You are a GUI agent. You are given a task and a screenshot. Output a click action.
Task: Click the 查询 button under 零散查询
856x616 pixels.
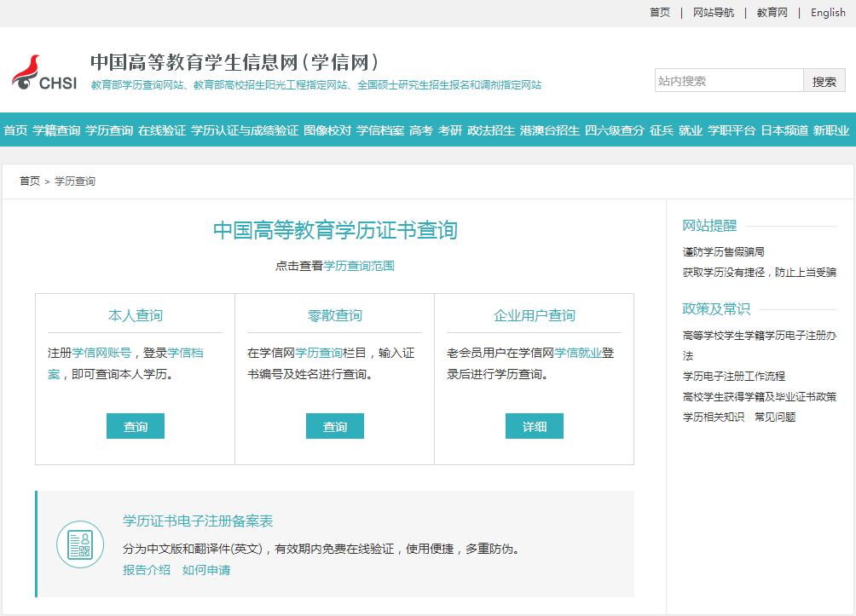pyautogui.click(x=335, y=427)
